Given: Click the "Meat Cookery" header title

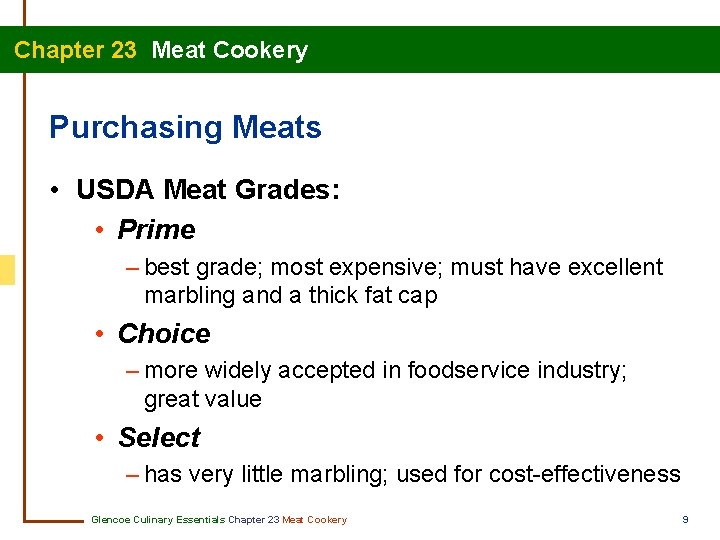Looking at the screenshot, I should (230, 50).
